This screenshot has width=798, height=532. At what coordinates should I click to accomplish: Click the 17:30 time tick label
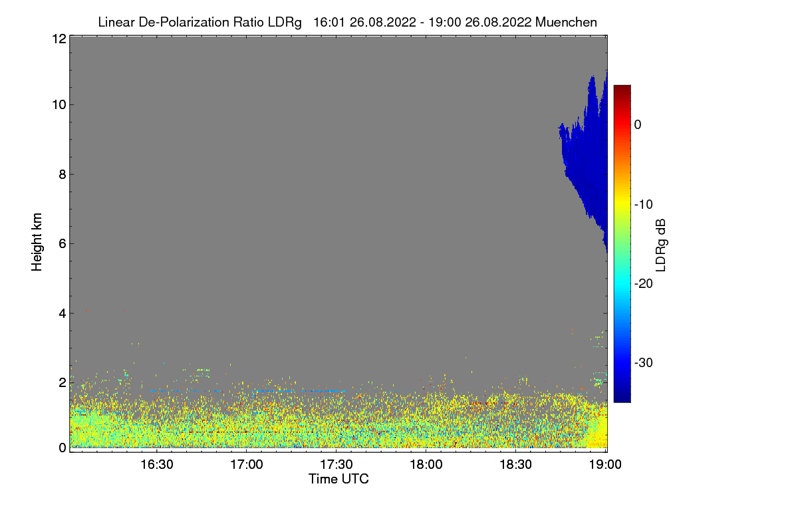pos(336,464)
